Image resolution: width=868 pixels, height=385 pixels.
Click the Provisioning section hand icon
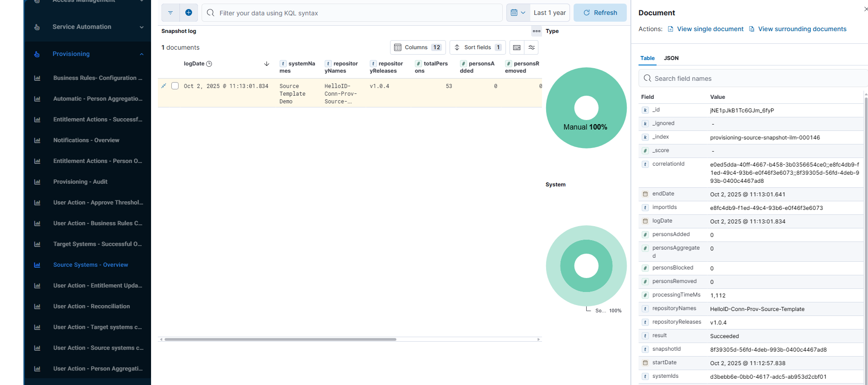(x=37, y=54)
